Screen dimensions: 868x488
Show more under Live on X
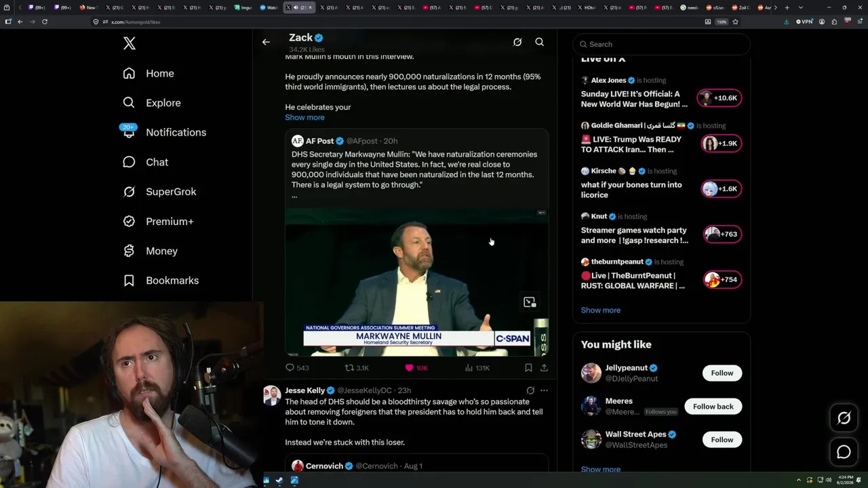pyautogui.click(x=601, y=310)
